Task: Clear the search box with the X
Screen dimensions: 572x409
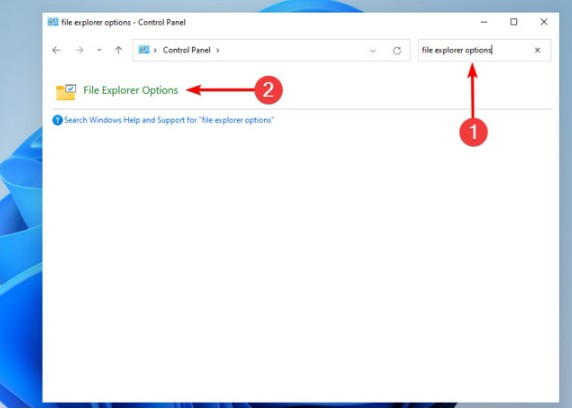Action: (x=537, y=50)
